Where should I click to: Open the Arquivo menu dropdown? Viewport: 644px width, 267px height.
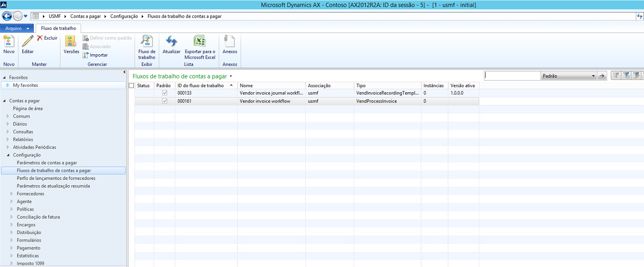[17, 28]
